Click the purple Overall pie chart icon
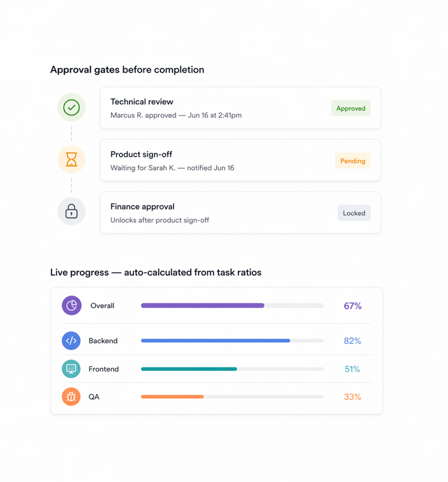 coord(72,305)
